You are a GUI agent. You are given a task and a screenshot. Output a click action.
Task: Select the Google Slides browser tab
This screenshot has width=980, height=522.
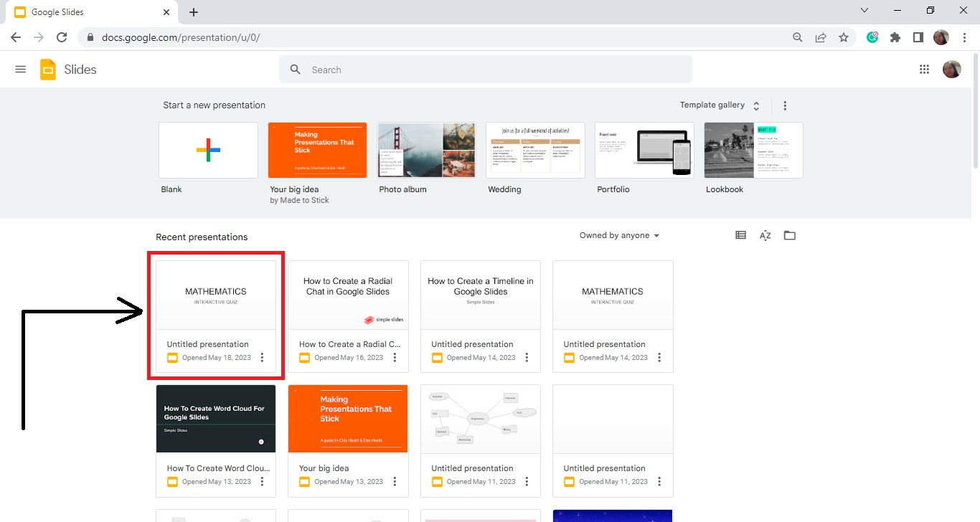coord(92,12)
